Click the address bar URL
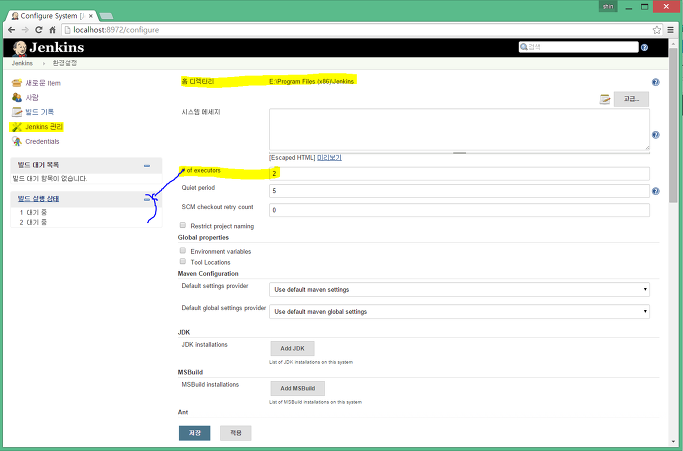Screen dimensions: 683x451 click(x=116, y=30)
